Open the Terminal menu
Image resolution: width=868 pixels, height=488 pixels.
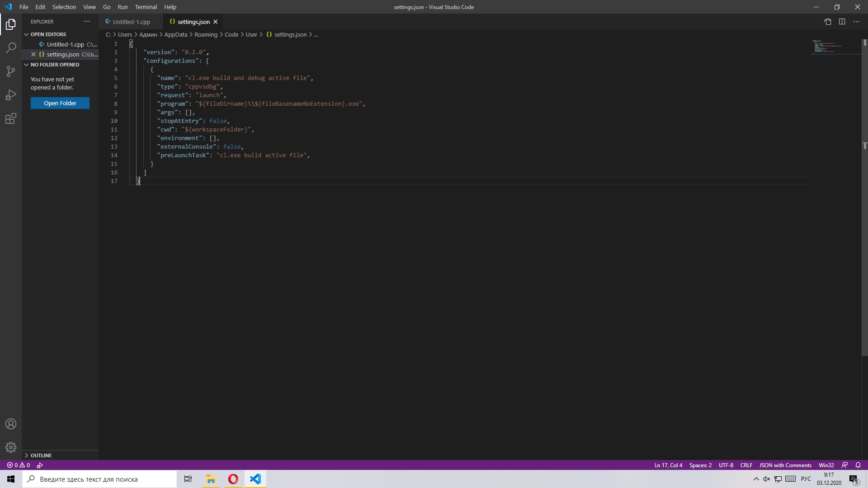(146, 7)
